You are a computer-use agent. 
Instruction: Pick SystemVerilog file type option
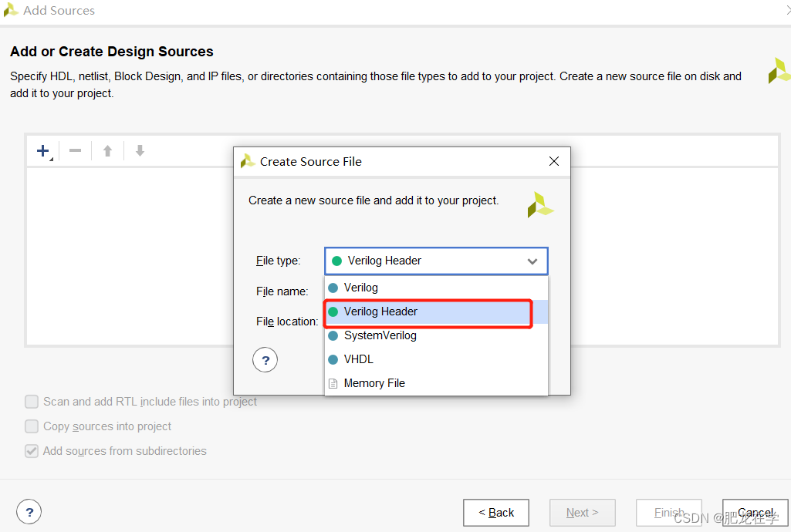tap(436, 335)
